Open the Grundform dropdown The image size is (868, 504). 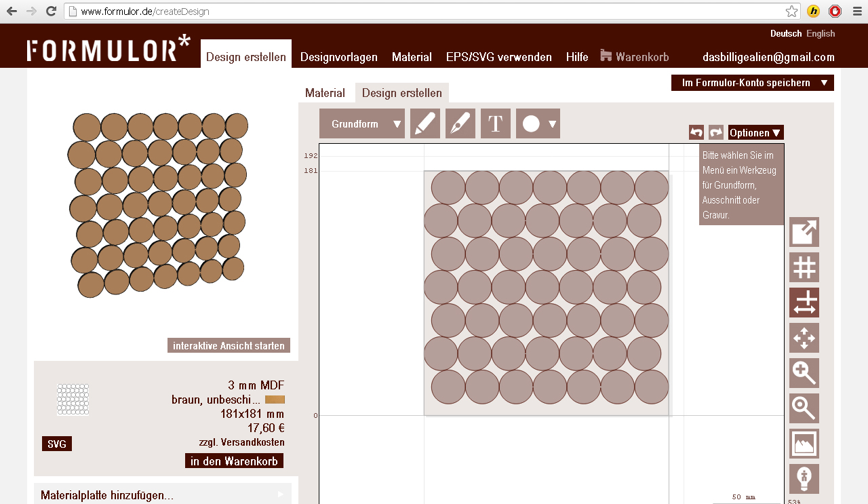tap(362, 123)
